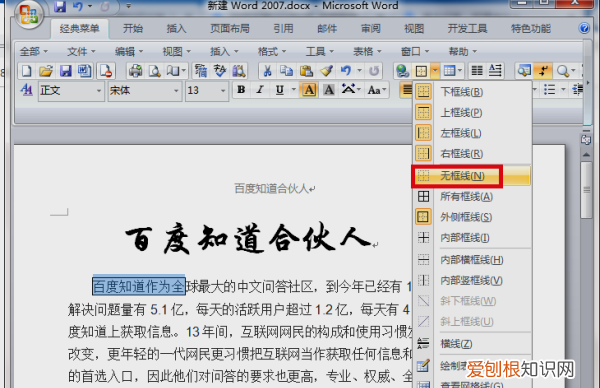Toggle Underline formatting
Viewport: 600px width, 388px height.
click(x=280, y=90)
